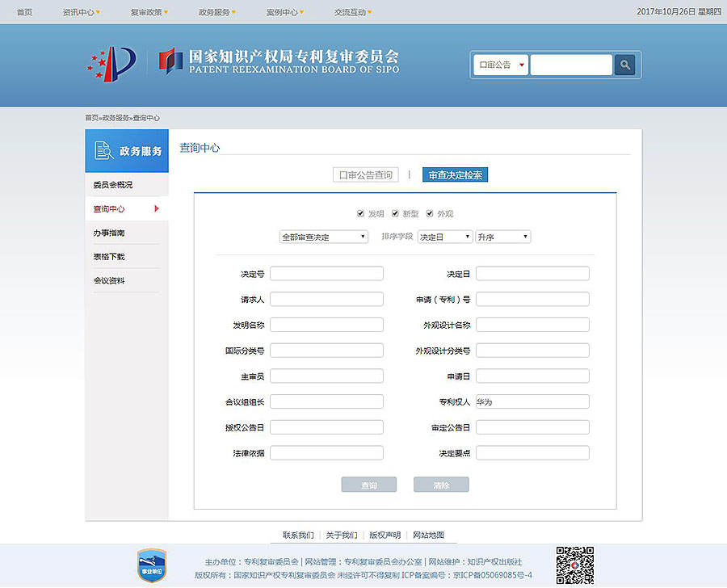Open the 关于我们 footer link

341,535
